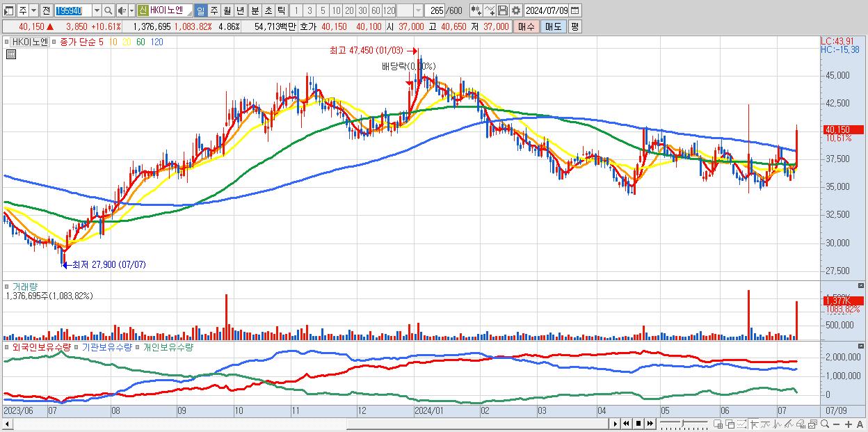Toggle the 외국인보유수량 legend marker
This screenshot has height=432, width=868.
pos(7,346)
